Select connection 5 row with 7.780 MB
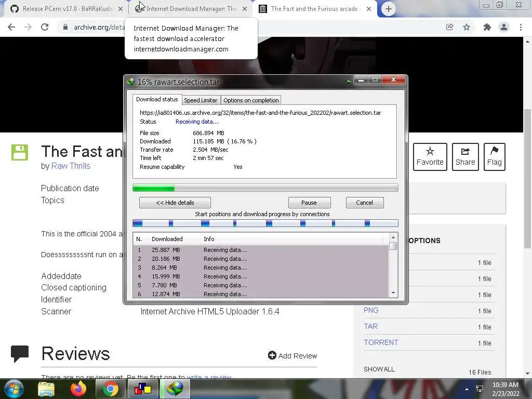 click(261, 285)
